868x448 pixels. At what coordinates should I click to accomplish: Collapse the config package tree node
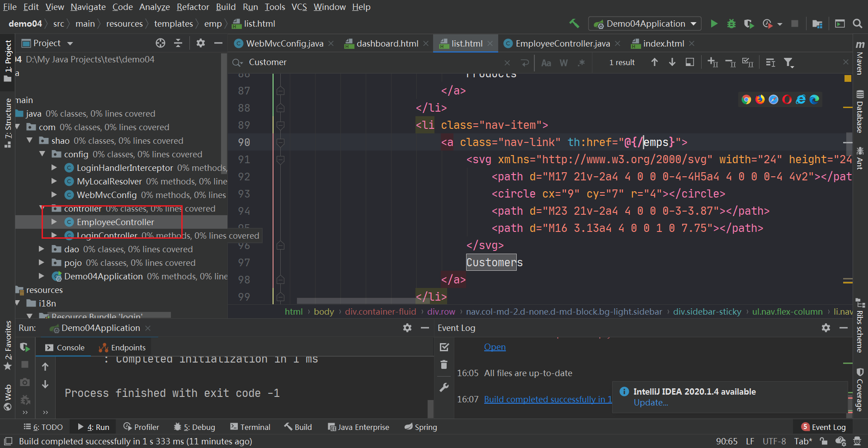pos(42,154)
